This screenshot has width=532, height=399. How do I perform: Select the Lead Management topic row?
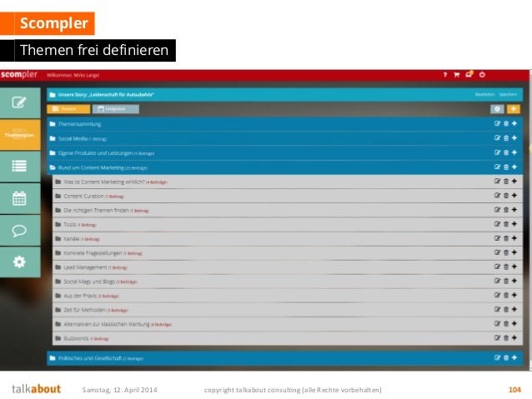pos(288,267)
